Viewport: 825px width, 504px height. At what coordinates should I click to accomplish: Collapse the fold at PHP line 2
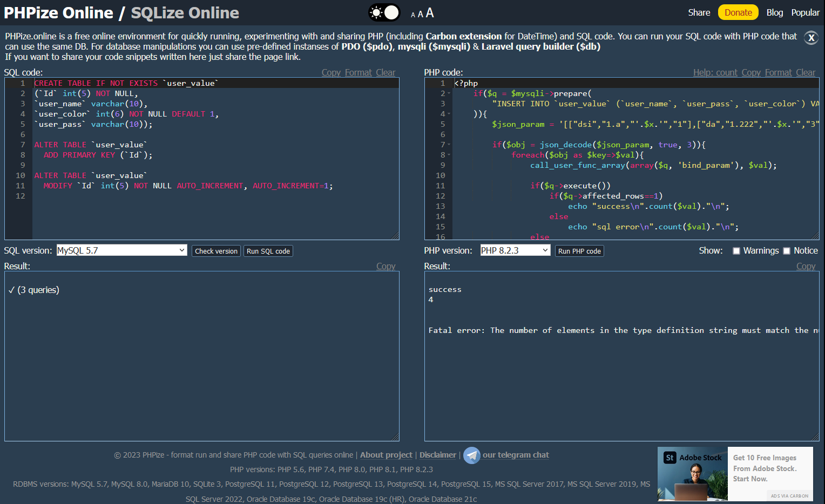click(x=449, y=93)
